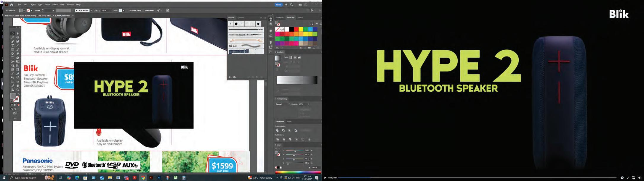Image resolution: width=644 pixels, height=181 pixels.
Task: Pick the red swatch in Swatches panel
Action: coord(296,29)
